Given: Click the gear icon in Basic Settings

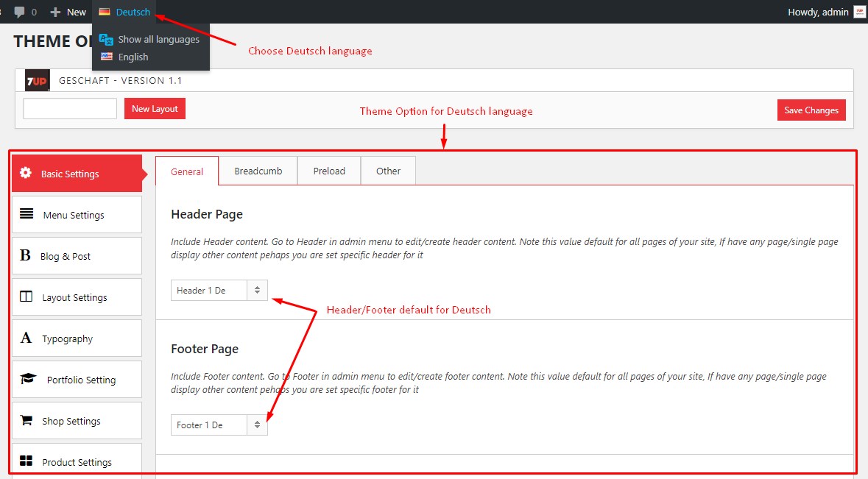Looking at the screenshot, I should (x=26, y=173).
